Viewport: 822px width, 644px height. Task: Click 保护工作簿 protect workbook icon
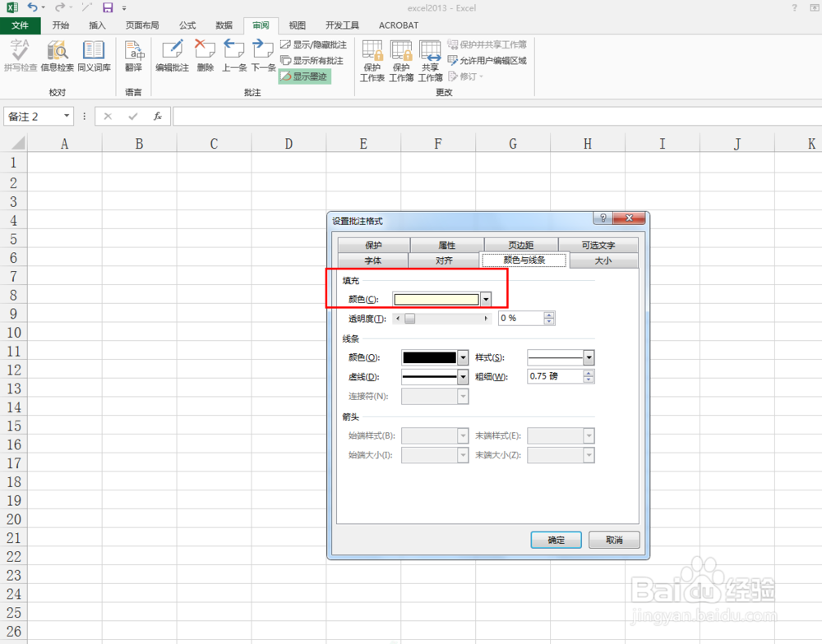click(401, 61)
